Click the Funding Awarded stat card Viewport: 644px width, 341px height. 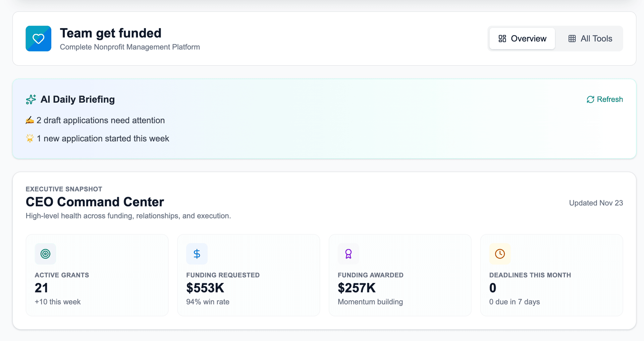[x=400, y=275]
